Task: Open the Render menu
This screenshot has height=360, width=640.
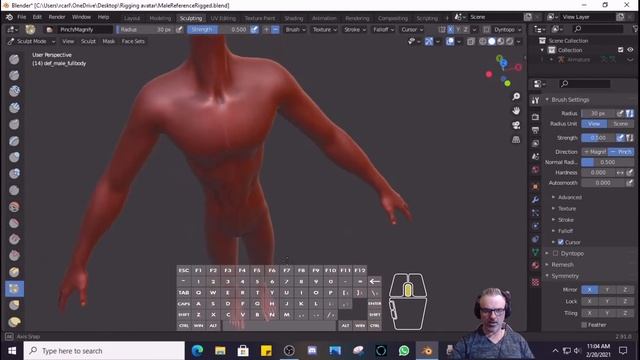Action: click(57, 17)
